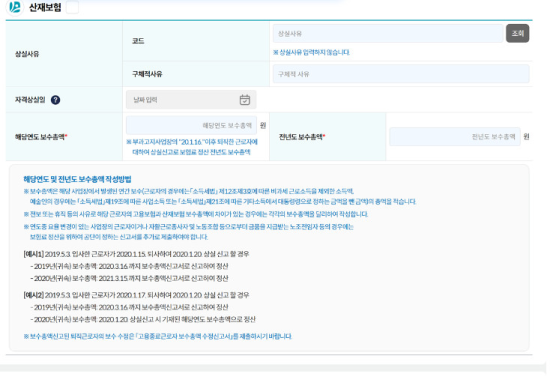
Task: Focus the 구체적 사유 input field
Action: pyautogui.click(x=401, y=74)
